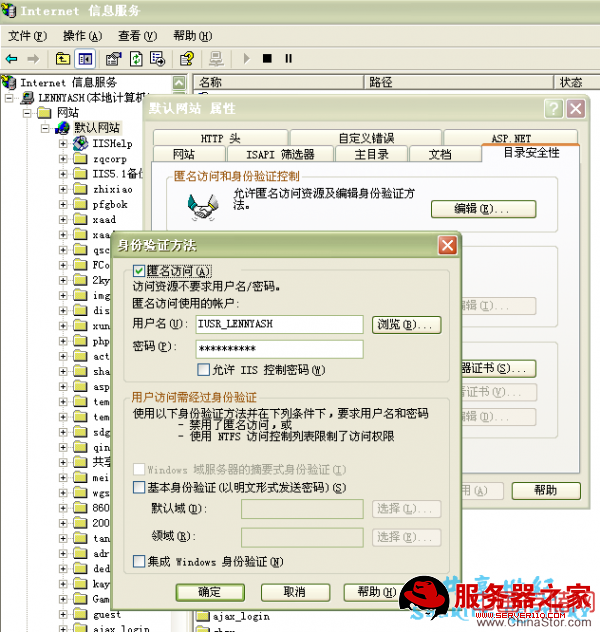Click the Properties toolbar icon
This screenshot has width=600, height=632.
point(113,58)
